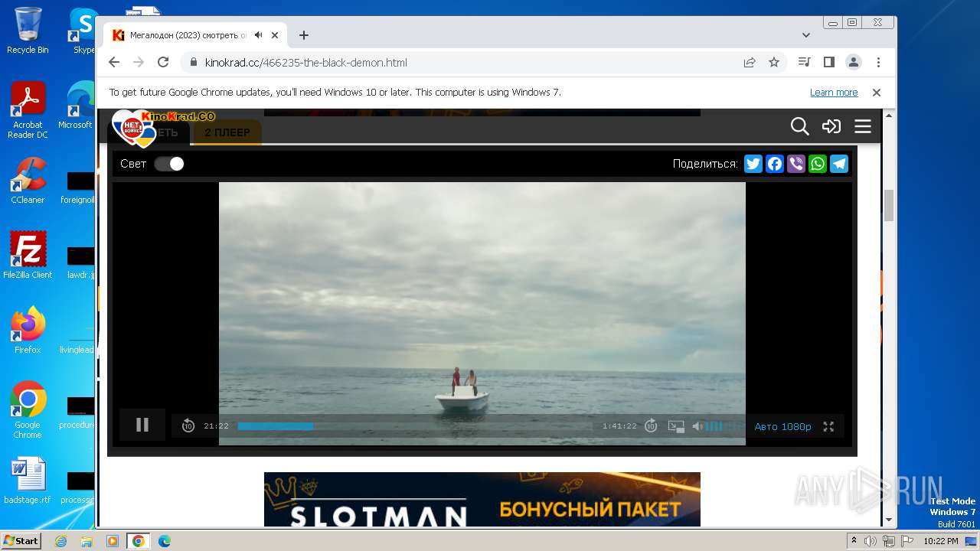Click taskbar clock 10:22 PM
980x551 pixels.
(x=941, y=541)
